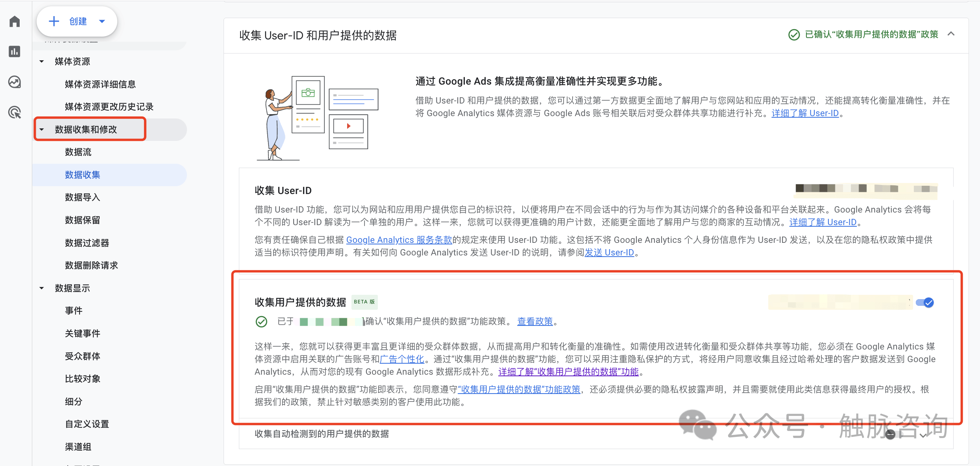The image size is (980, 466).
Task: Click the BETA 版 badge
Action: [364, 302]
